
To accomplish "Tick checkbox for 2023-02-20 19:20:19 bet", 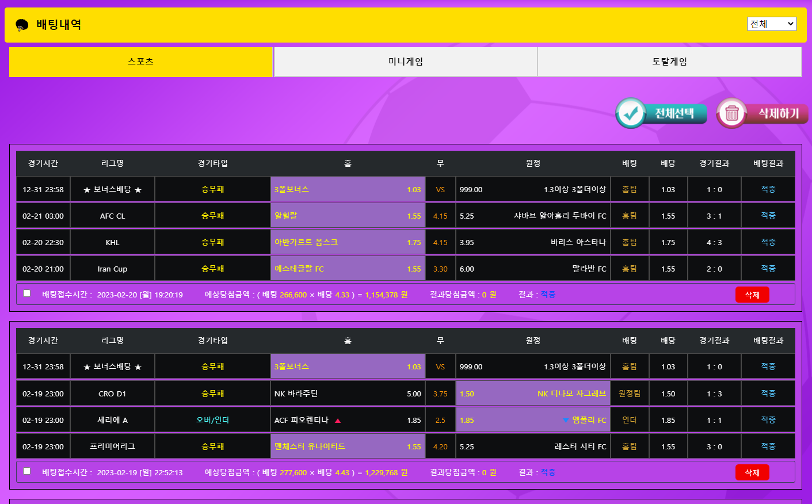I will point(27,293).
